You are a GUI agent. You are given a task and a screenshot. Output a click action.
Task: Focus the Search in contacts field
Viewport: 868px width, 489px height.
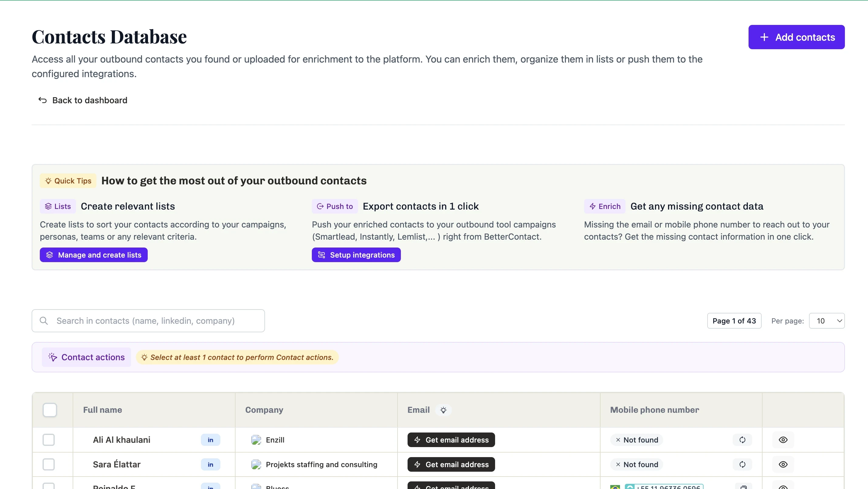pos(148,321)
